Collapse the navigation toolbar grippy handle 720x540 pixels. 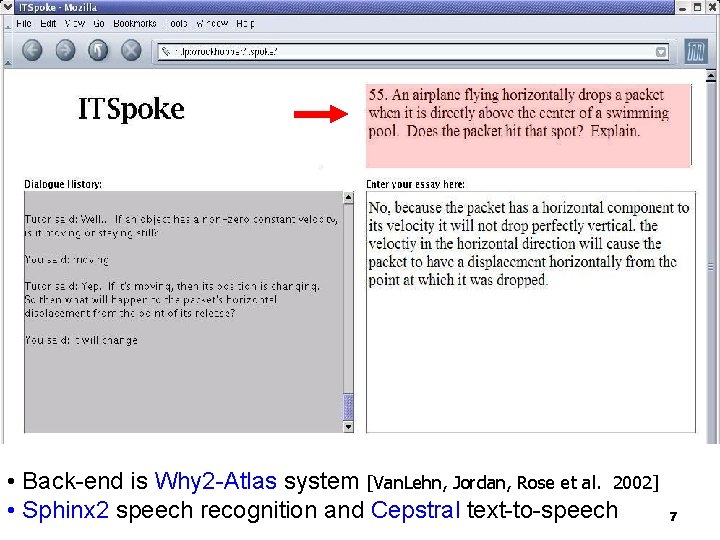(7, 51)
